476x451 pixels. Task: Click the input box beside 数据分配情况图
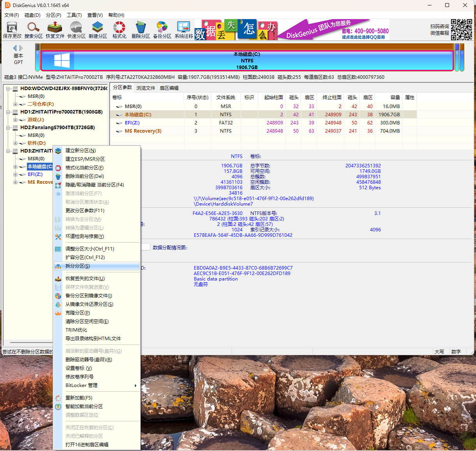coord(145,247)
